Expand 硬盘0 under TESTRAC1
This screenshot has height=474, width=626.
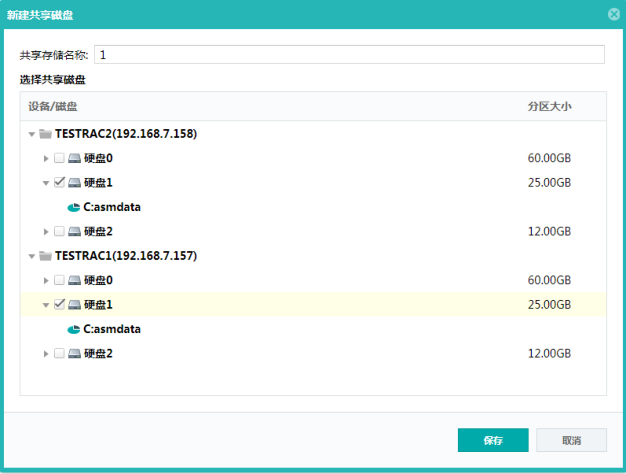coord(46,281)
